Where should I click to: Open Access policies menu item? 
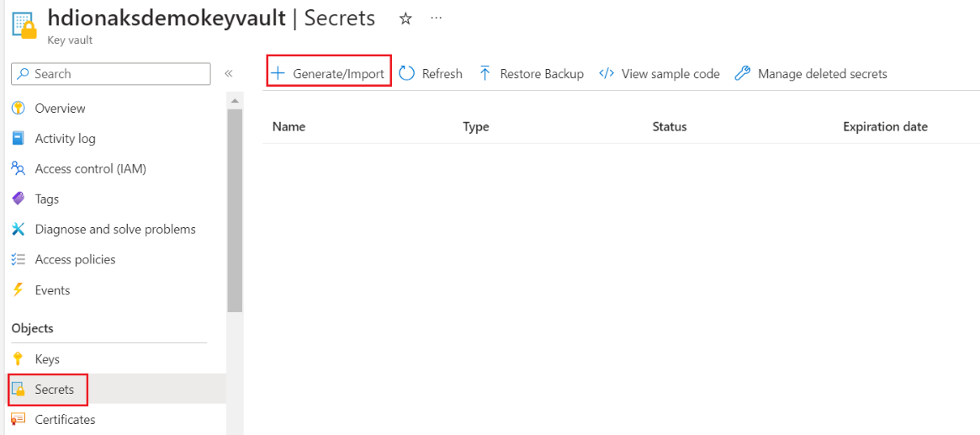[75, 260]
